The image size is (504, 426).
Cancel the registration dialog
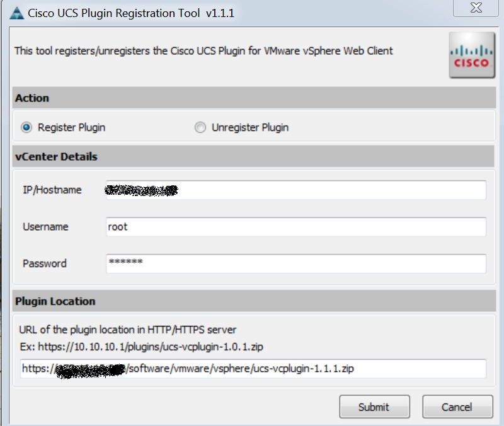[457, 406]
